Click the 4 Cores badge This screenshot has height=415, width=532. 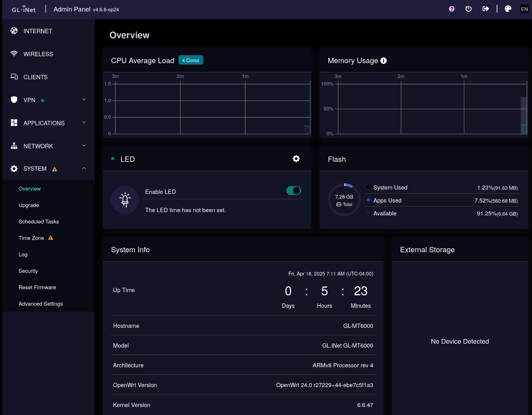191,61
